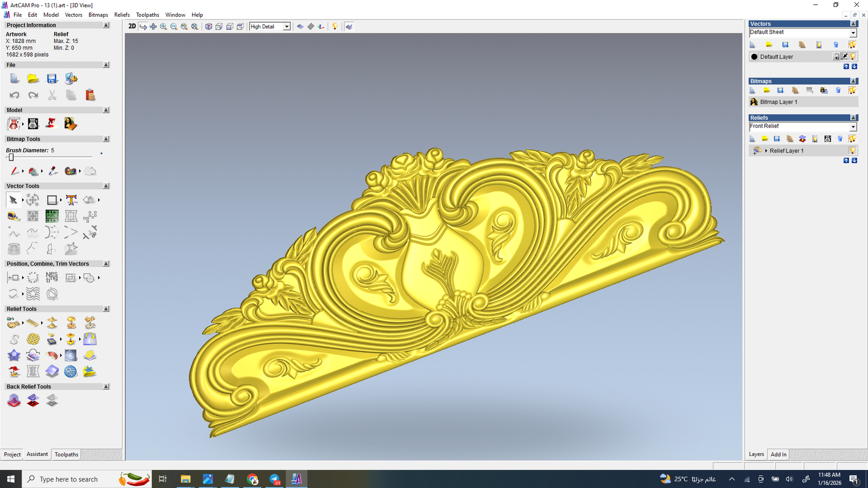Click the Create Vector Text tool
Screen dimensions: 868x488
(71, 200)
